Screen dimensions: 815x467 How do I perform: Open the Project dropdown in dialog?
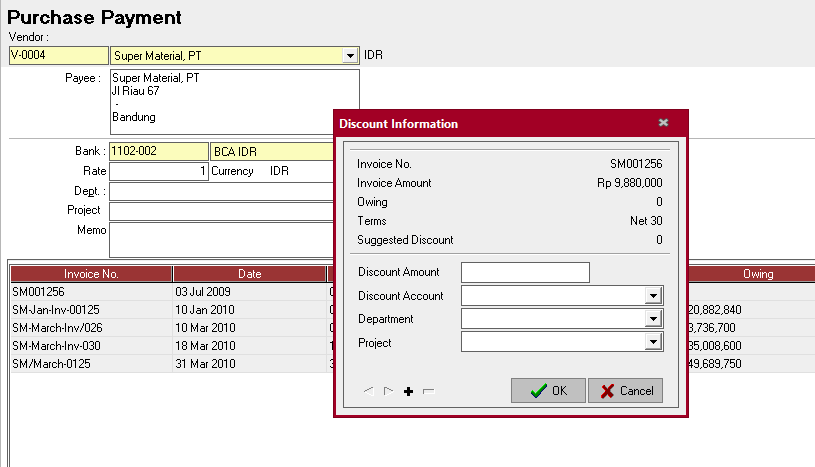point(653,343)
